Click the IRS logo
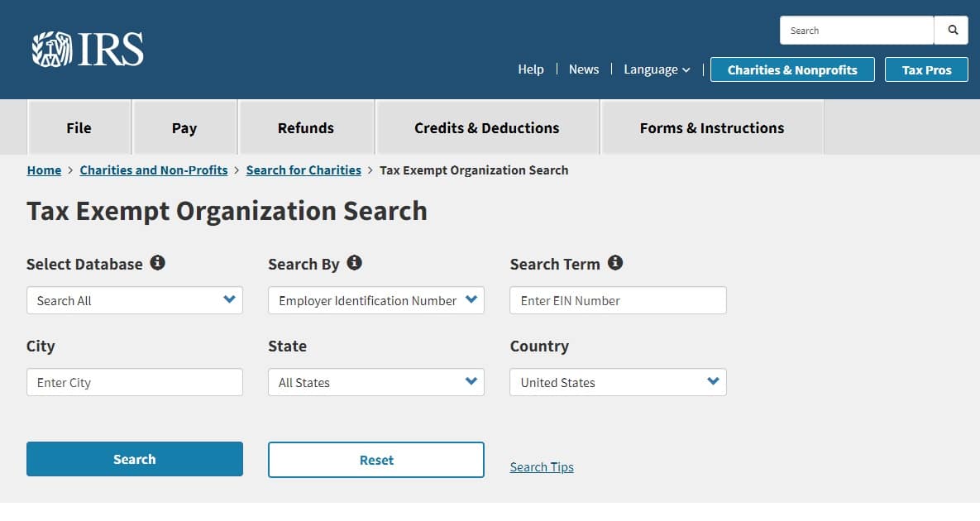 pos(87,48)
